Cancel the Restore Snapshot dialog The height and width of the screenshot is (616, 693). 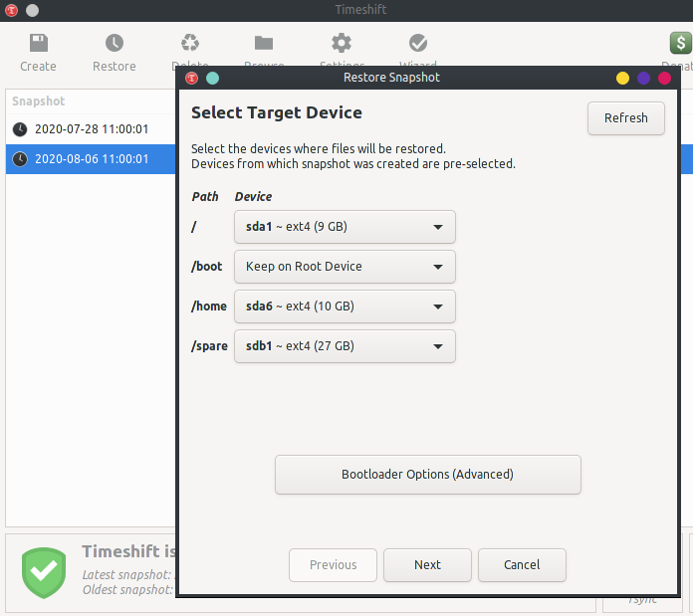[522, 565]
